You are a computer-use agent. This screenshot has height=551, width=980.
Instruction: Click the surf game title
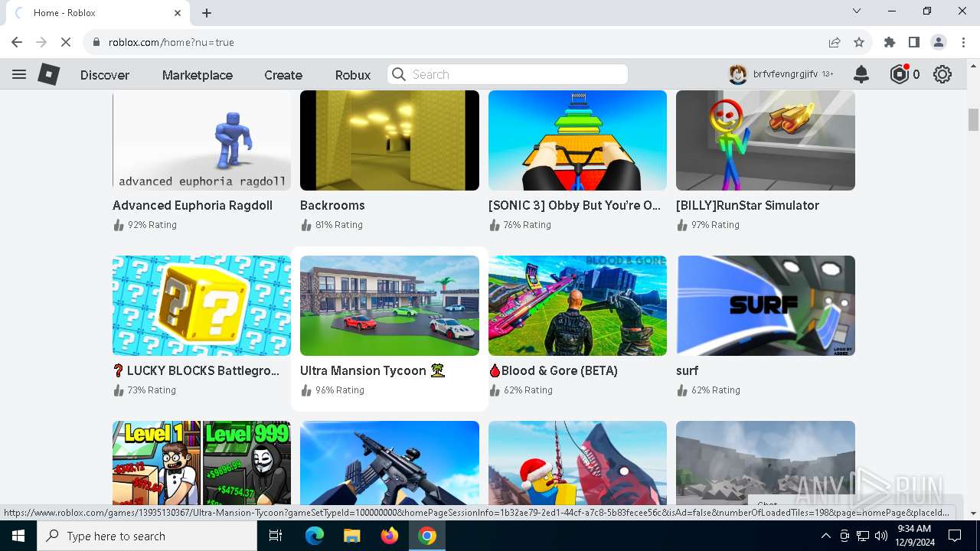(x=688, y=371)
